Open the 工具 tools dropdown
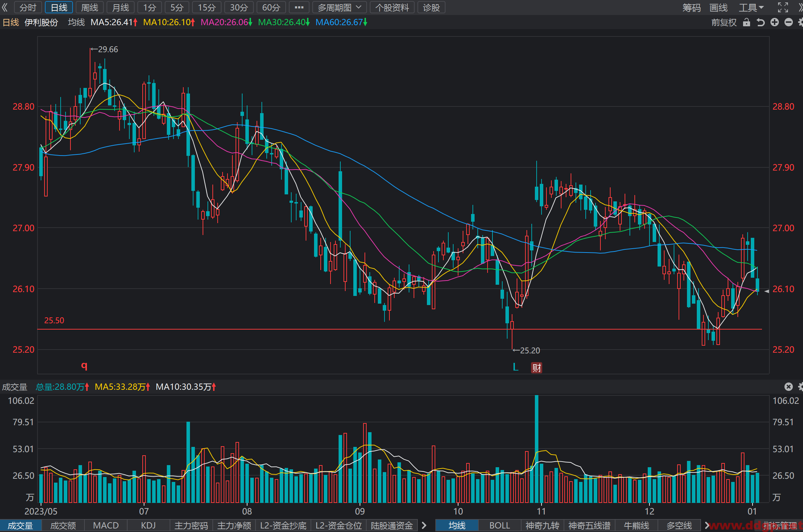803x532 pixels. point(751,7)
